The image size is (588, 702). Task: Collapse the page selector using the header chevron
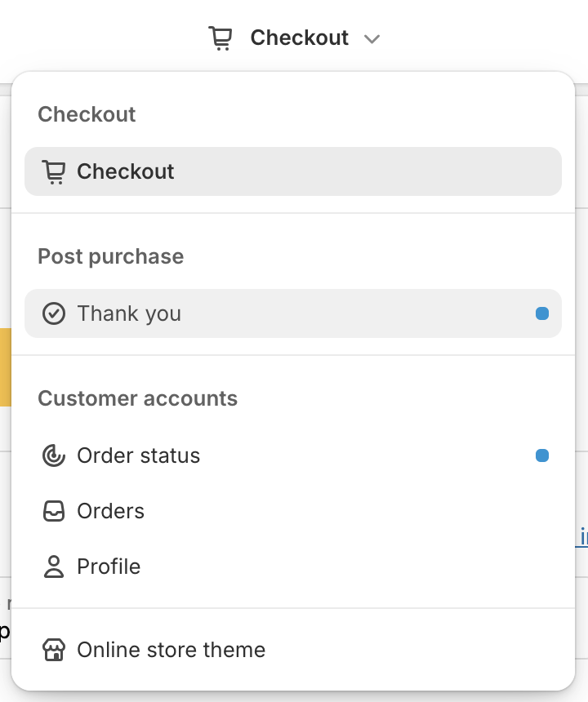372,39
